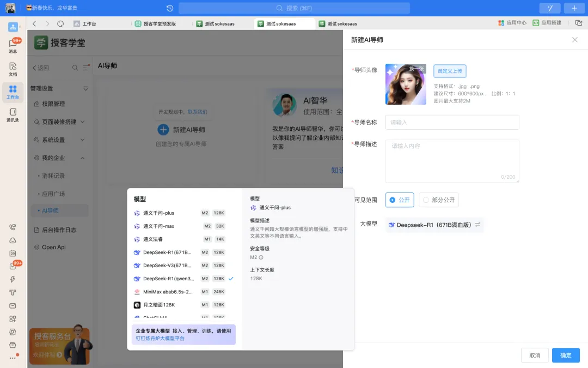This screenshot has width=588, height=368.
Task: Click the browser refresh icon
Action: pos(60,23)
